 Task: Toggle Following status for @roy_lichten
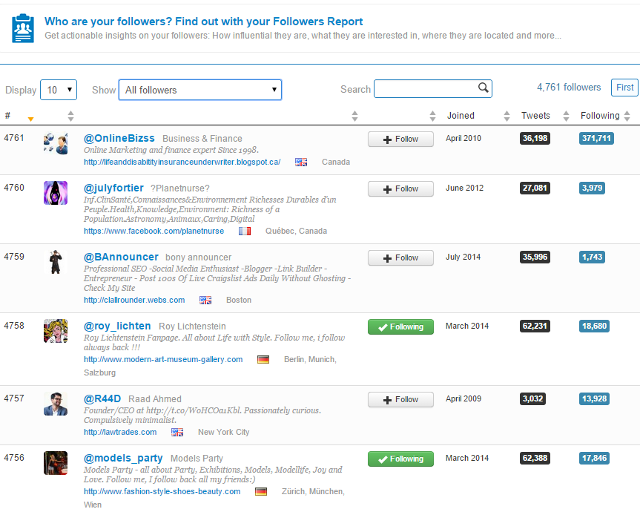tap(401, 327)
